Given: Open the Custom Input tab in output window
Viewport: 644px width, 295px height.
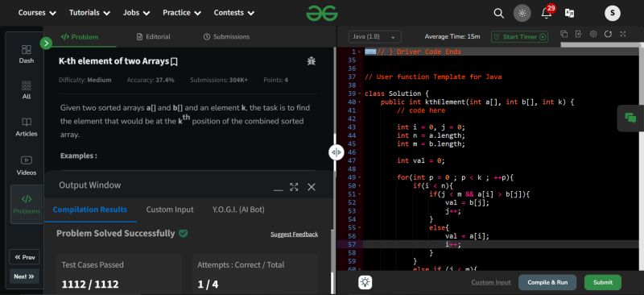Looking at the screenshot, I should coord(170,210).
